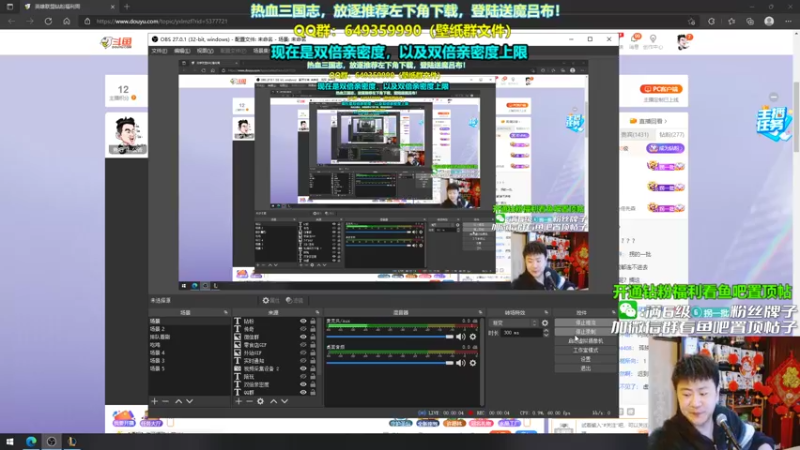This screenshot has height=450, width=800.
Task: Mute the second mixer audio channel speaker
Action: (x=461, y=363)
